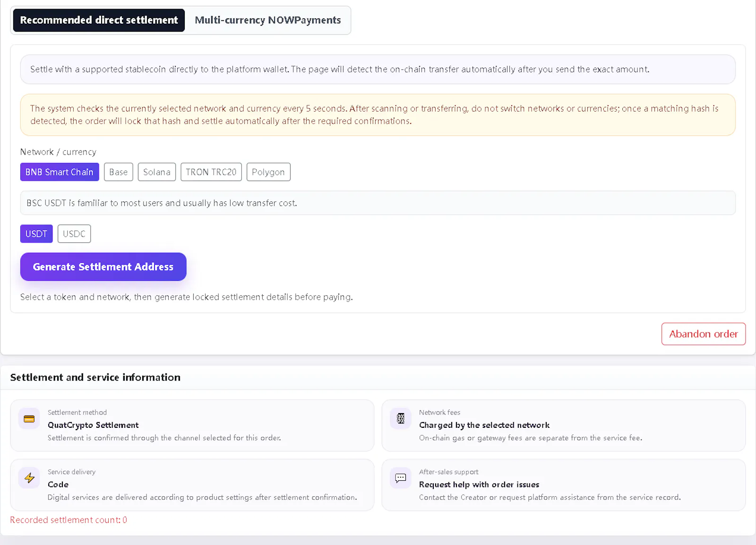Viewport: 756px width, 545px height.
Task: Click the 'Code' service delivery value
Action: 58,484
